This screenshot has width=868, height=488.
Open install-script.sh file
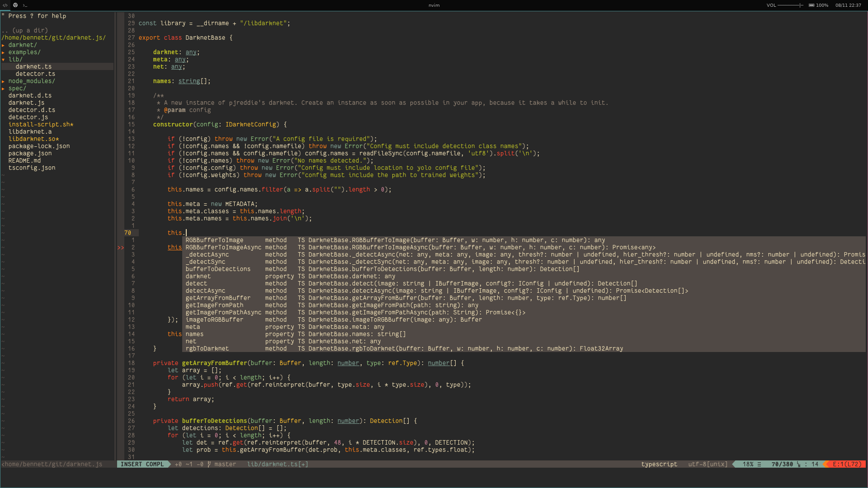click(x=41, y=124)
